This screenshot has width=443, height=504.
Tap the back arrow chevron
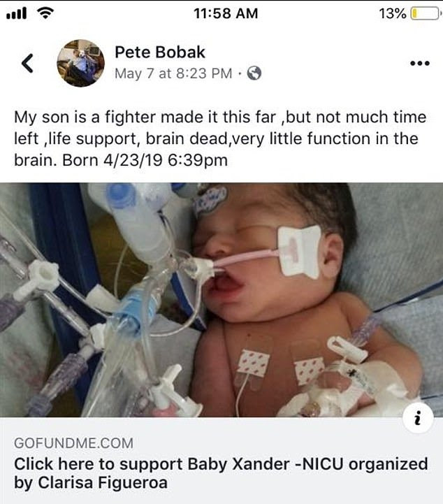[27, 64]
